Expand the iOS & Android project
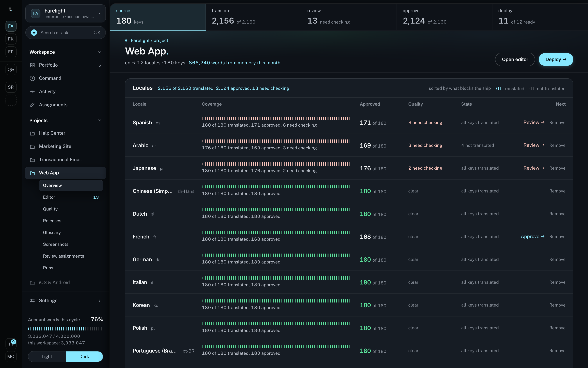 point(66,282)
